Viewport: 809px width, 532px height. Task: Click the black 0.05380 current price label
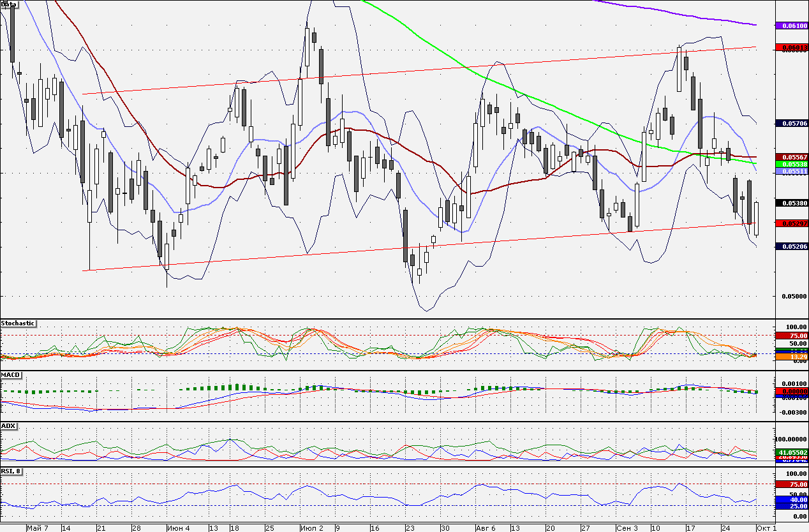coord(792,203)
